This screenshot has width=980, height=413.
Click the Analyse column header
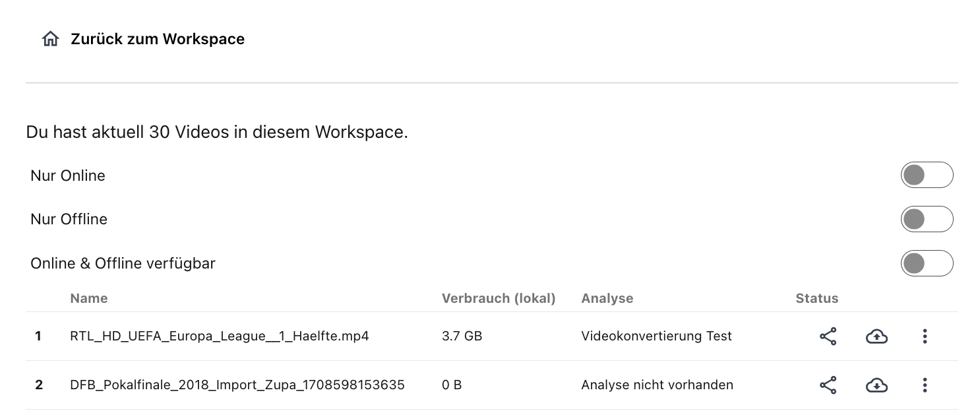[607, 298]
